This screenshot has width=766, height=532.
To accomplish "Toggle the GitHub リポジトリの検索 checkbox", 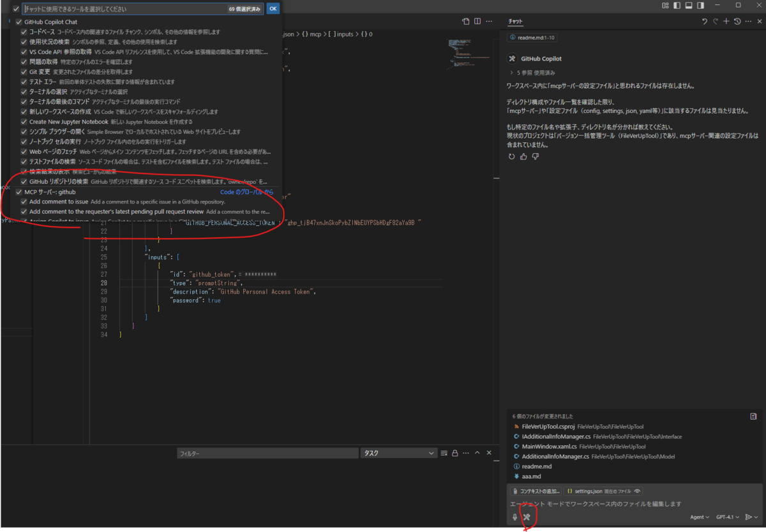I will [x=24, y=182].
